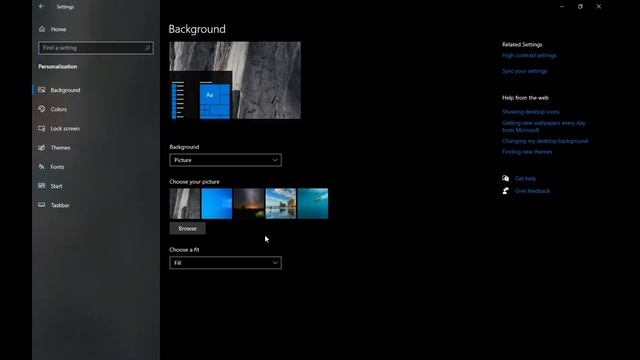Viewport: 640px width, 360px height.
Task: Open Getting new wallpapers every day link
Action: 544,127
